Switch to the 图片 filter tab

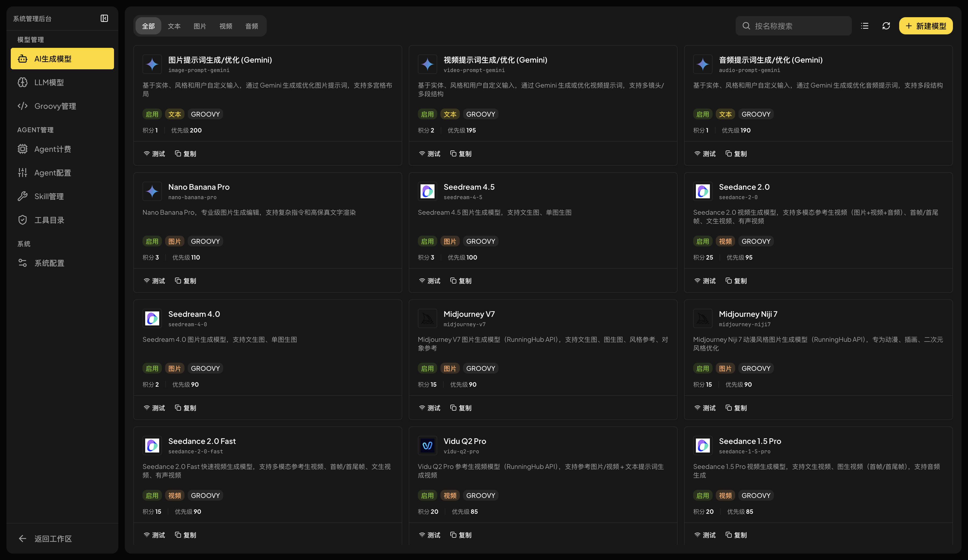[200, 26]
